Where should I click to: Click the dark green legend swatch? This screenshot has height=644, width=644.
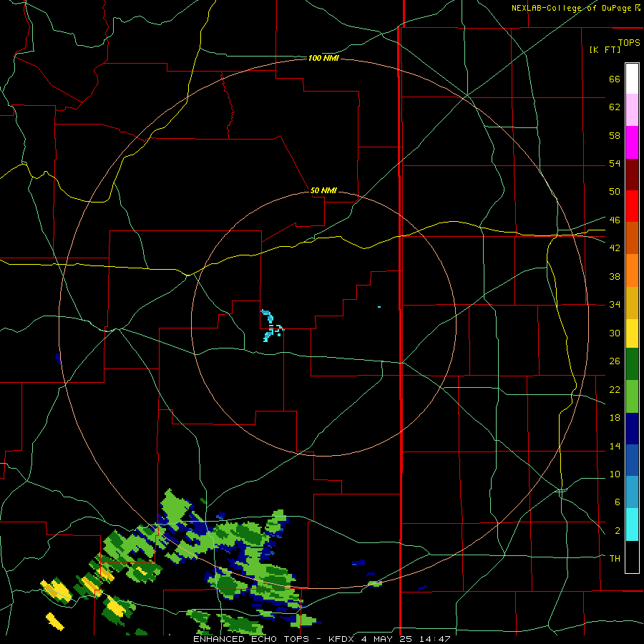tap(632, 364)
